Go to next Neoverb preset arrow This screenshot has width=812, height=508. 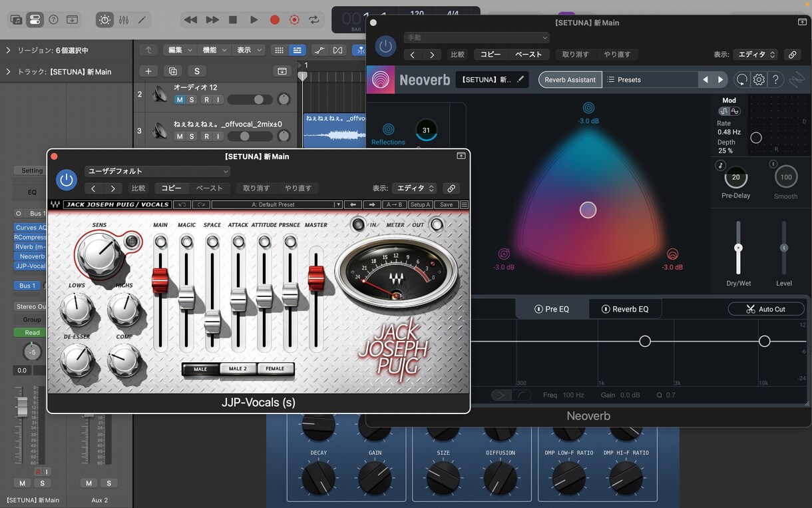(720, 80)
